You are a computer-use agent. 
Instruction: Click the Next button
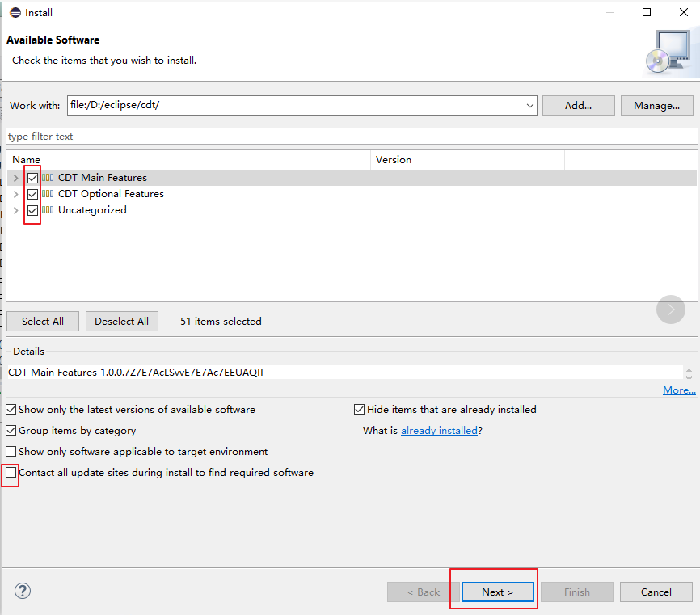496,592
